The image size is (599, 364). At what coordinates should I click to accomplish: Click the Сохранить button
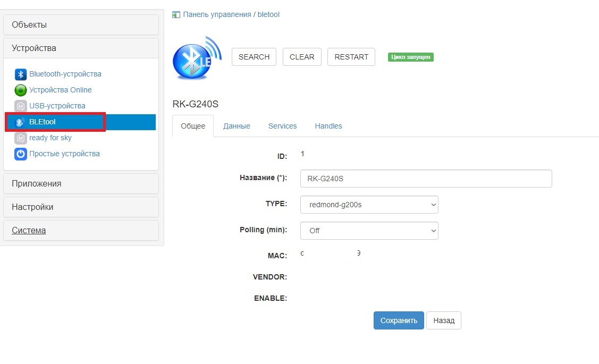[x=399, y=320]
